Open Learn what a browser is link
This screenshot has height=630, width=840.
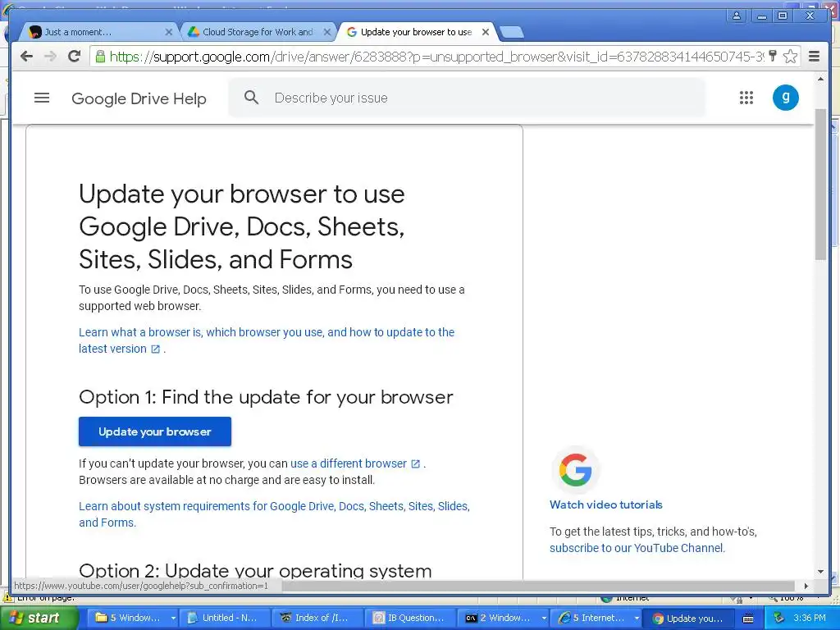click(267, 340)
